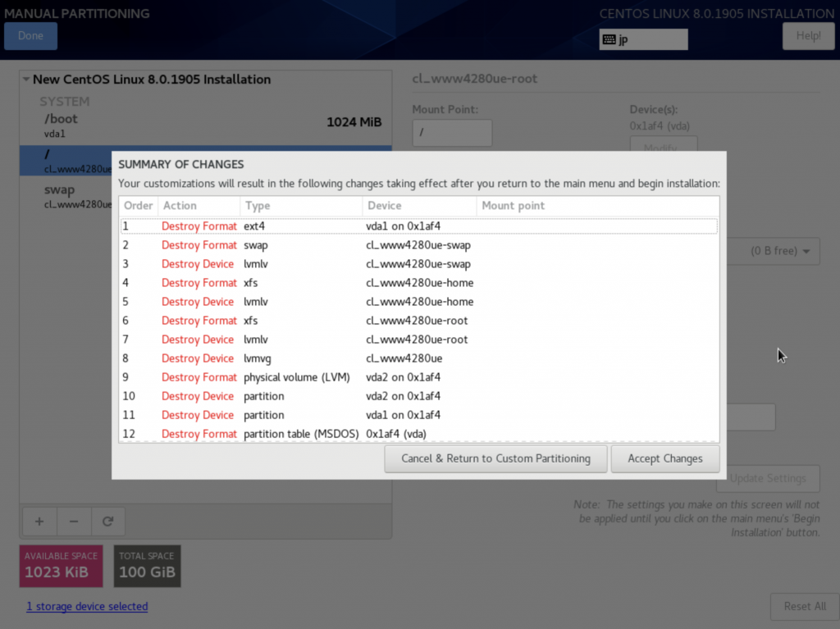Click the Device column header
This screenshot has width=840, height=629.
pyautogui.click(x=419, y=206)
